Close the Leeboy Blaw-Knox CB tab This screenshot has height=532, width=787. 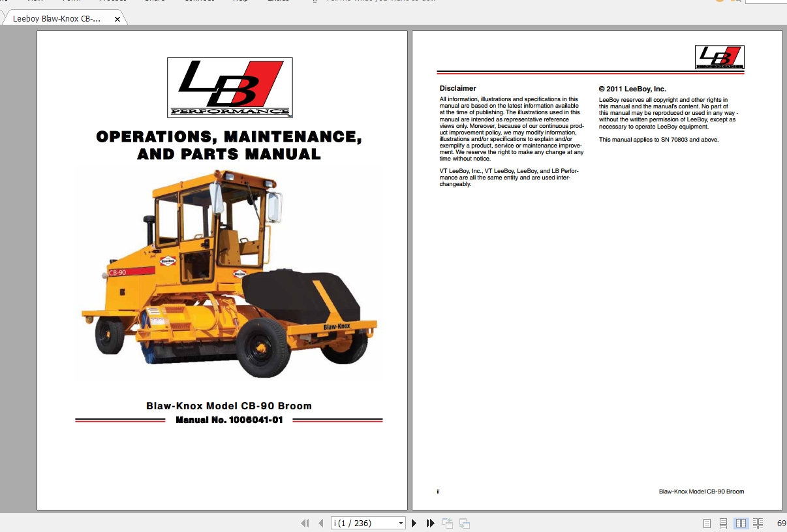[117, 19]
